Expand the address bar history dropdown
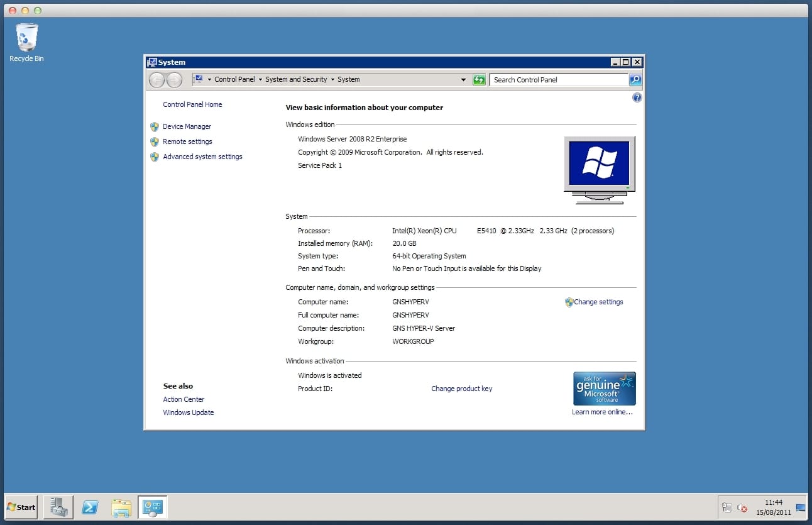Image resolution: width=812 pixels, height=525 pixels. click(464, 80)
